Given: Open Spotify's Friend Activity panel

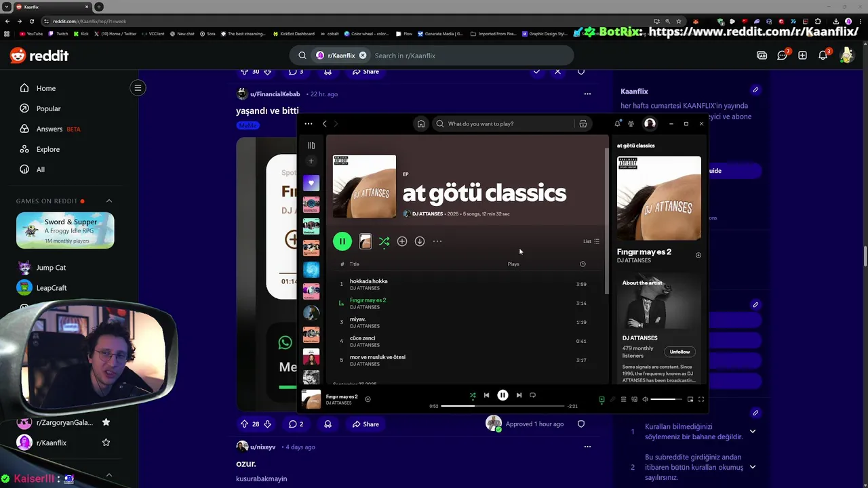Looking at the screenshot, I should (631, 124).
